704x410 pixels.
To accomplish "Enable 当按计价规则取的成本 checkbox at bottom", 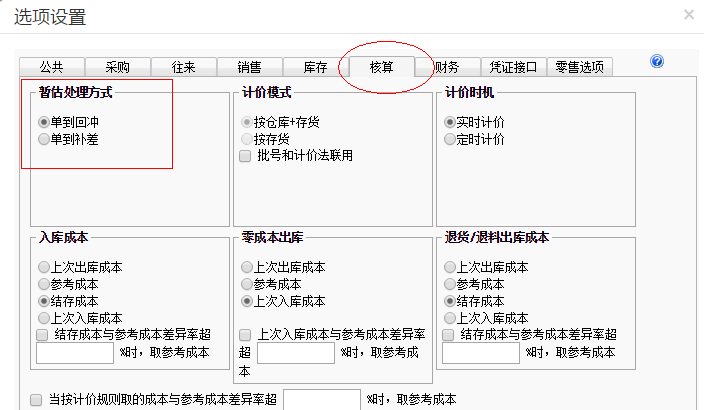I will tap(36, 400).
